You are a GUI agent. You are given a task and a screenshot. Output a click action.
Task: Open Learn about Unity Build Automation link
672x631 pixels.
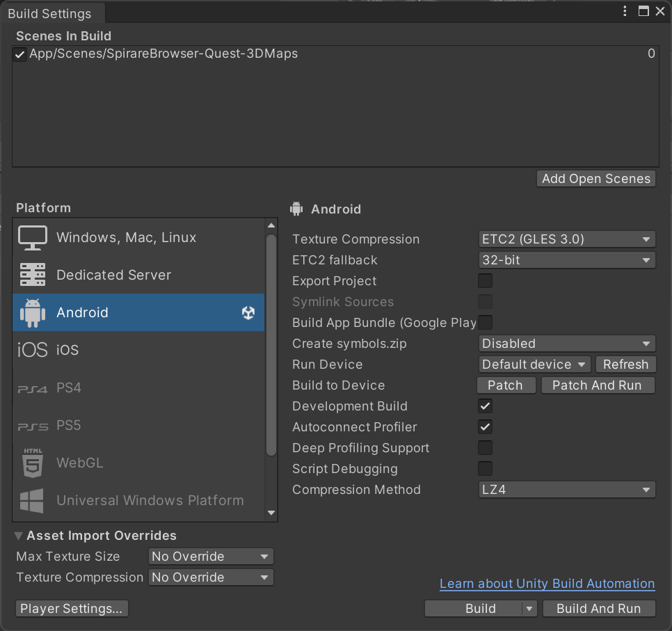547,584
